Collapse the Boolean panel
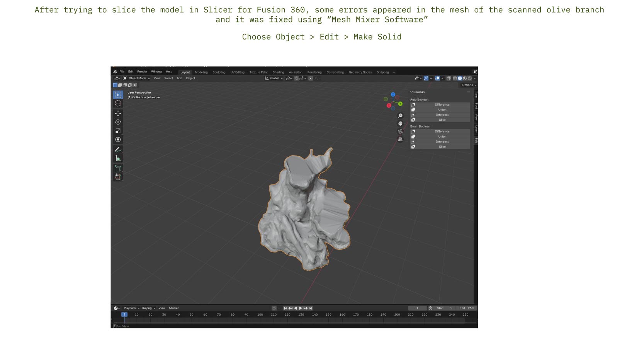The width and height of the screenshot is (644, 345). pyautogui.click(x=411, y=92)
